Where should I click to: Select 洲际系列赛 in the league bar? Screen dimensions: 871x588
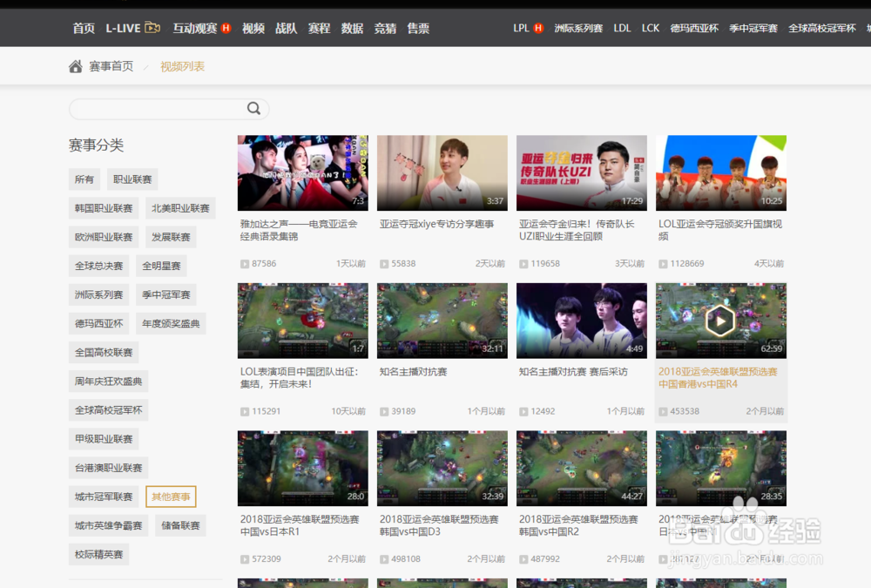[578, 29]
